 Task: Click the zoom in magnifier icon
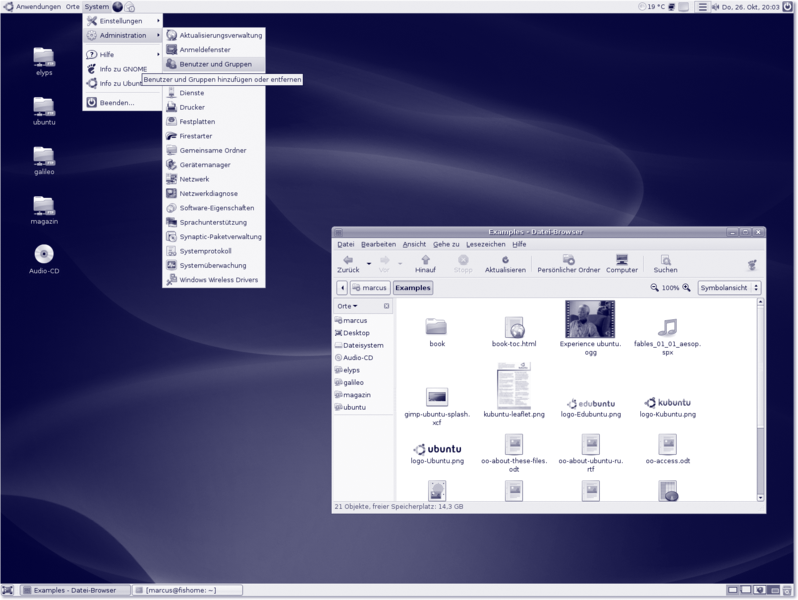pyautogui.click(x=686, y=287)
